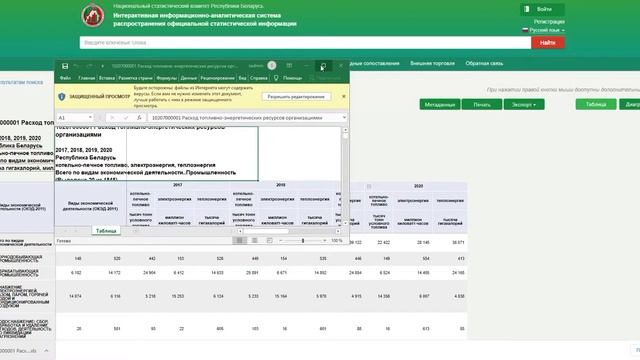
Task: Open download options chevron for xls file
Action: pos(46,351)
